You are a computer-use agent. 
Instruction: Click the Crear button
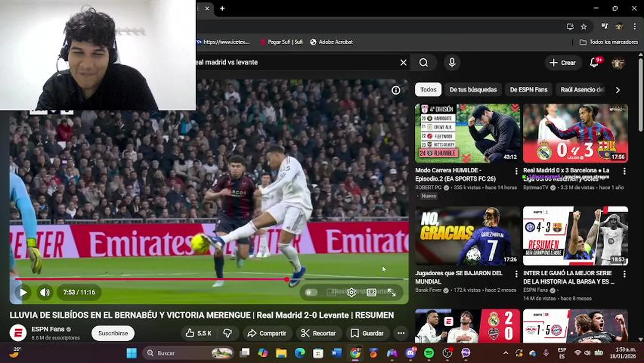click(563, 63)
